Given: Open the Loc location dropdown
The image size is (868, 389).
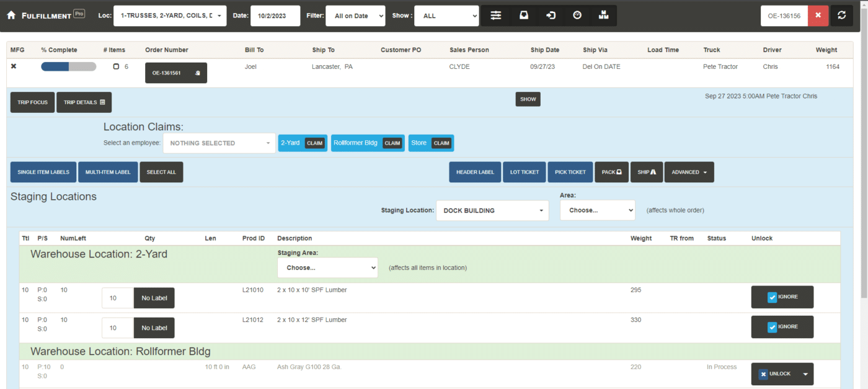Looking at the screenshot, I should point(170,16).
